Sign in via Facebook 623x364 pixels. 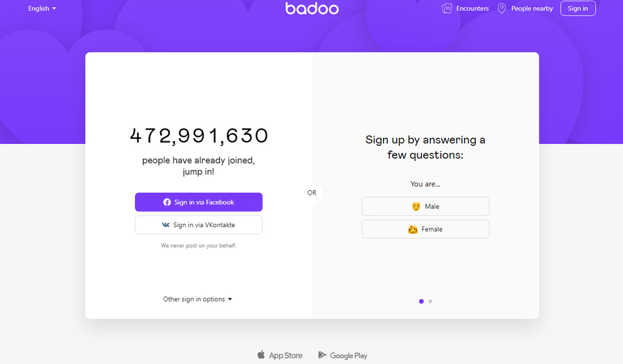[x=199, y=202]
